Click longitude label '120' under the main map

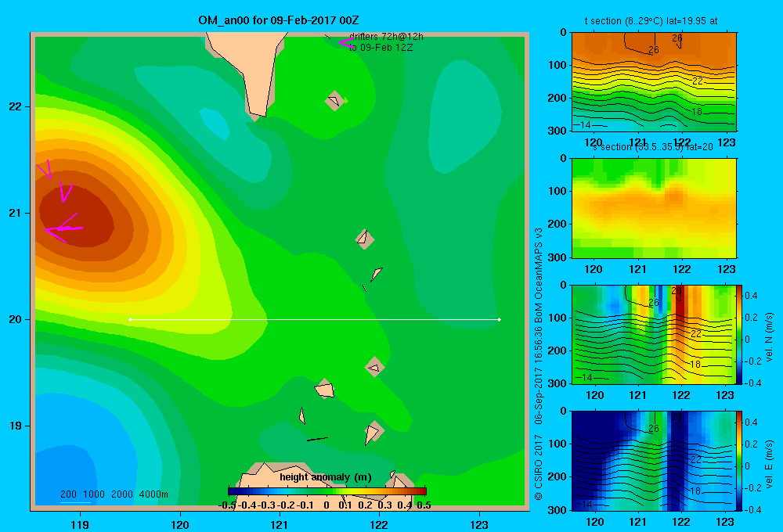[x=180, y=524]
